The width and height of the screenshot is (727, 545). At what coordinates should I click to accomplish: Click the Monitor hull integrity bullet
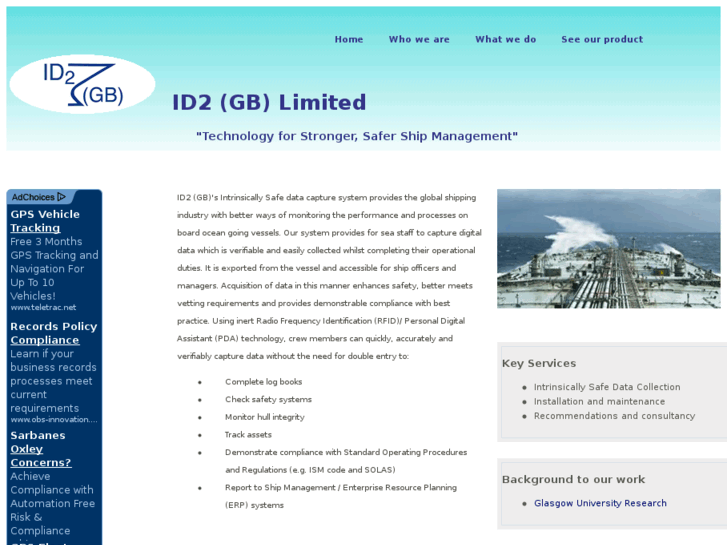coord(264,417)
